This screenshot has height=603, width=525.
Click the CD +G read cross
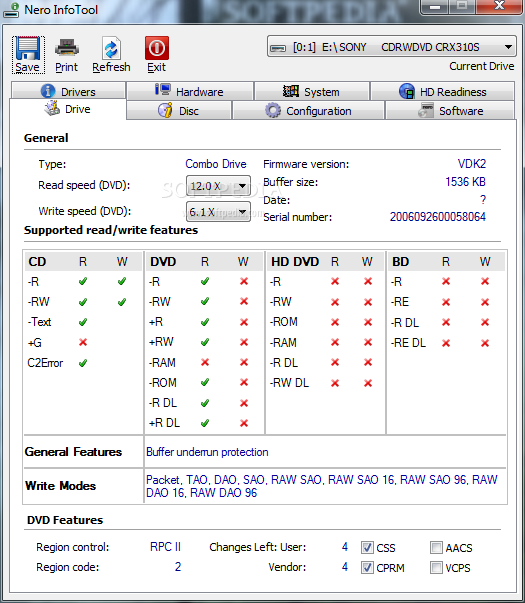pyautogui.click(x=83, y=342)
